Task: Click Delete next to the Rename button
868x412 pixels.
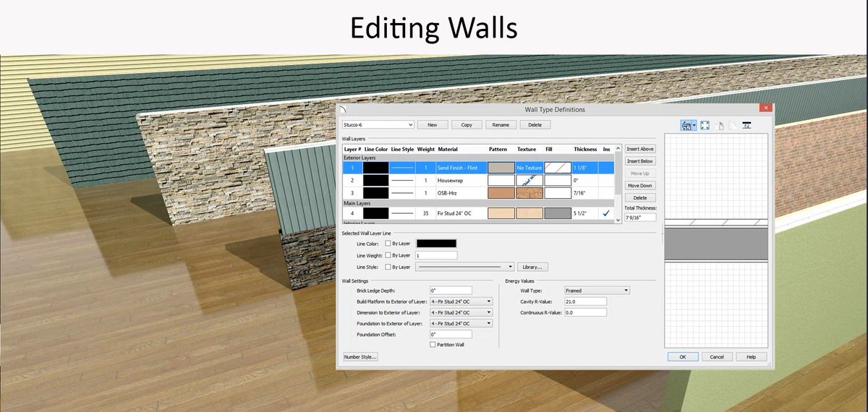Action: click(535, 125)
